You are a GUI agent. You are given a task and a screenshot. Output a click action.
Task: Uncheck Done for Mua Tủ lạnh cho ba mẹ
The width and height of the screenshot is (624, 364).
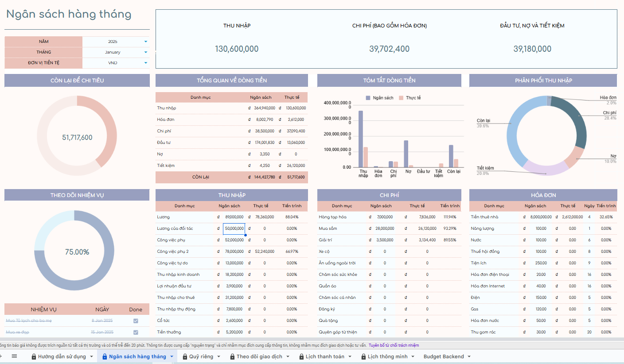click(136, 321)
